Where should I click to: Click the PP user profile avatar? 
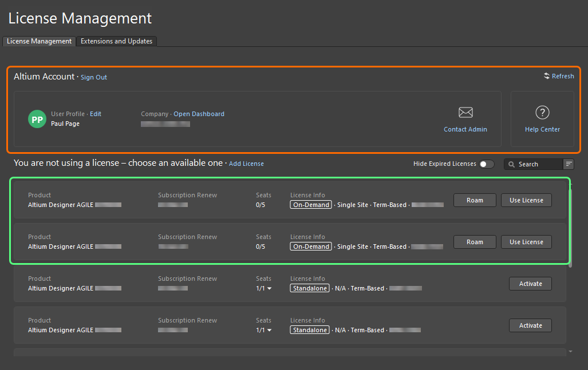click(37, 119)
